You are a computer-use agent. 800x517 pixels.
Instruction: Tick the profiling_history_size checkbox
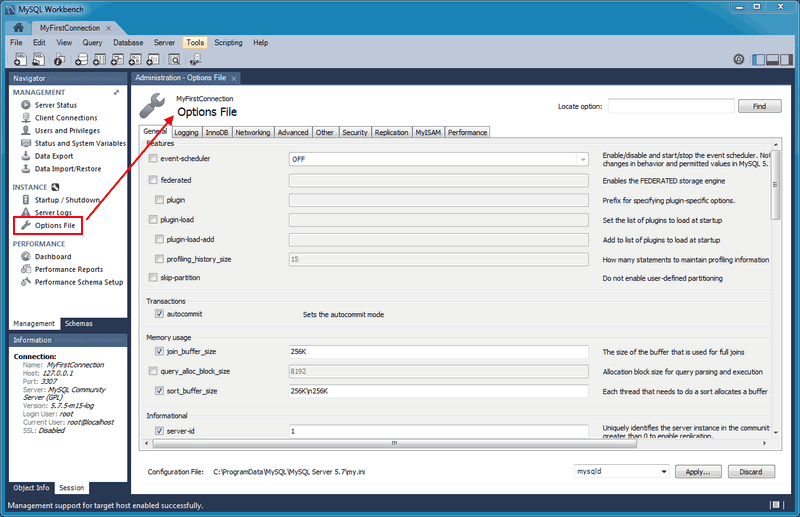pos(159,259)
